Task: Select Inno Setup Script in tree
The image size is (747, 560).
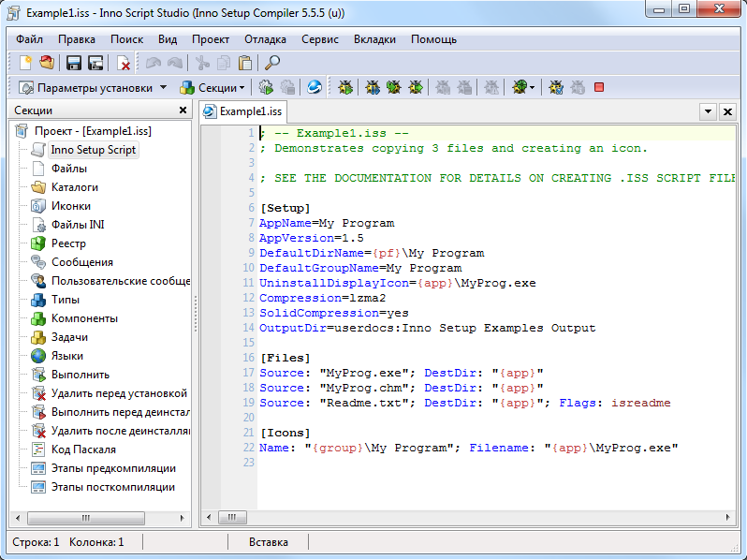Action: (94, 150)
